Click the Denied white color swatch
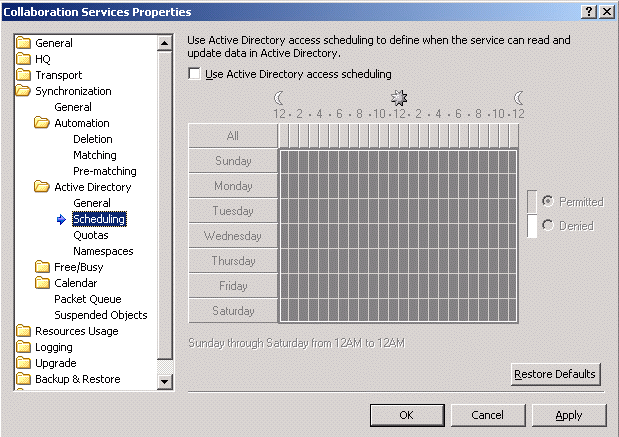 point(532,226)
